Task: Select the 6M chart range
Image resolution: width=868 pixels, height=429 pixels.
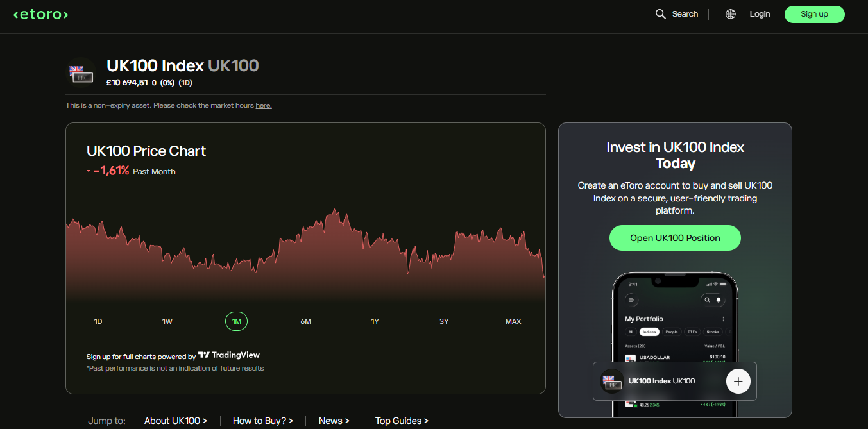Action: point(305,321)
